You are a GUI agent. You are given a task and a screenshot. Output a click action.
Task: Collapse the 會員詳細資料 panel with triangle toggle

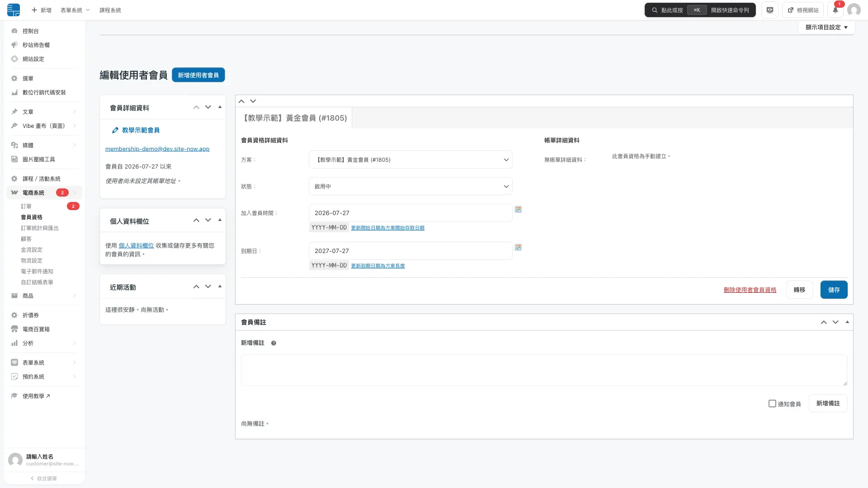(x=220, y=107)
